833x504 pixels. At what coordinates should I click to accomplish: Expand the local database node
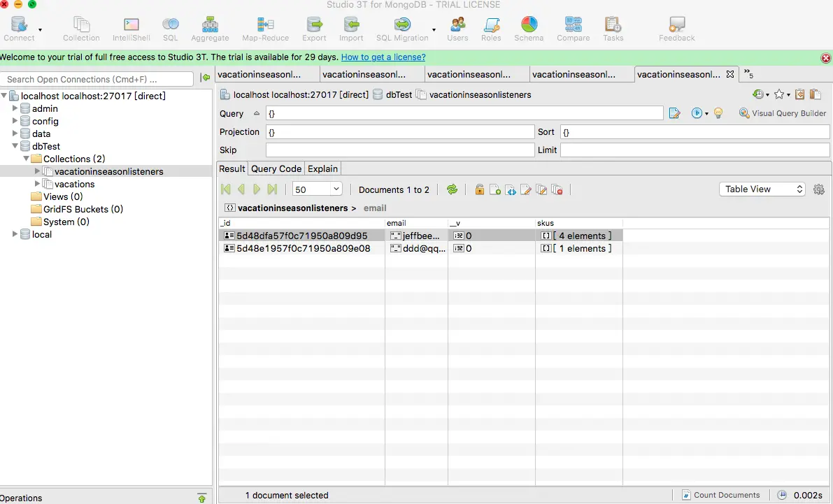coord(15,233)
